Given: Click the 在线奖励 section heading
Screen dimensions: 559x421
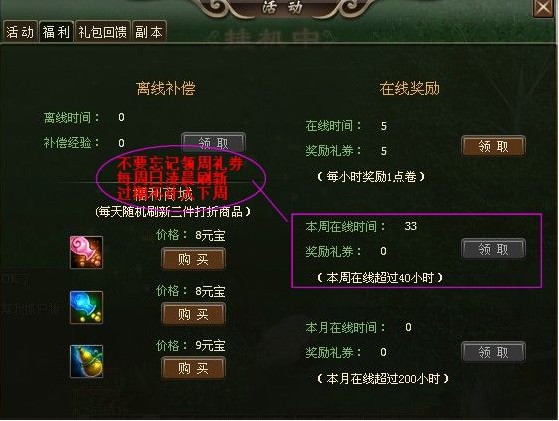Looking at the screenshot, I should pyautogui.click(x=410, y=88).
